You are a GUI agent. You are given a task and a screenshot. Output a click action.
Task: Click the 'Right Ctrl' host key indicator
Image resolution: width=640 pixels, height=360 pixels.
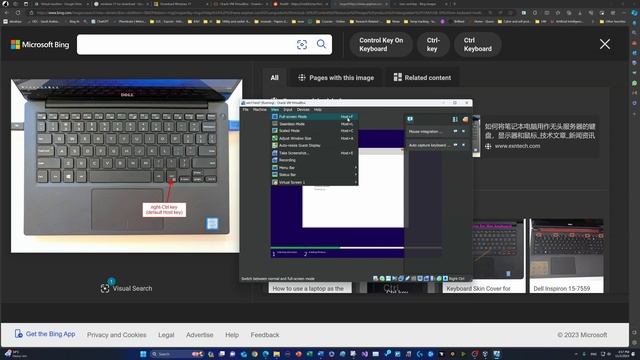(456, 279)
